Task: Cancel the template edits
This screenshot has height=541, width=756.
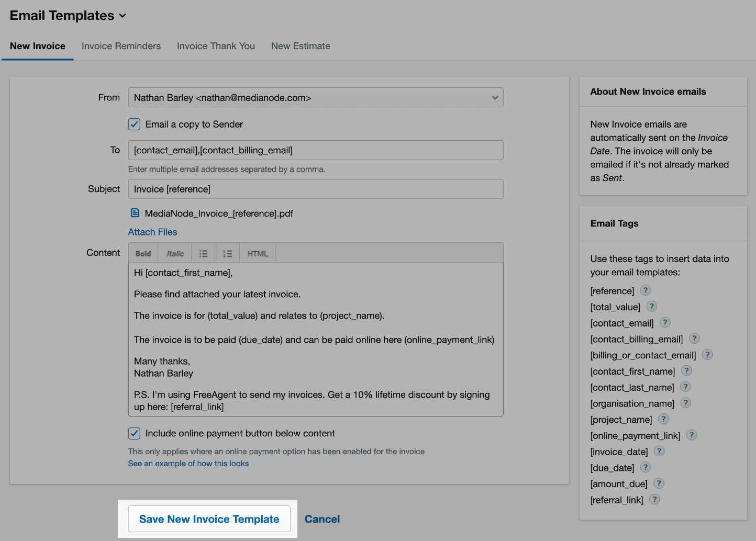Action: click(322, 519)
